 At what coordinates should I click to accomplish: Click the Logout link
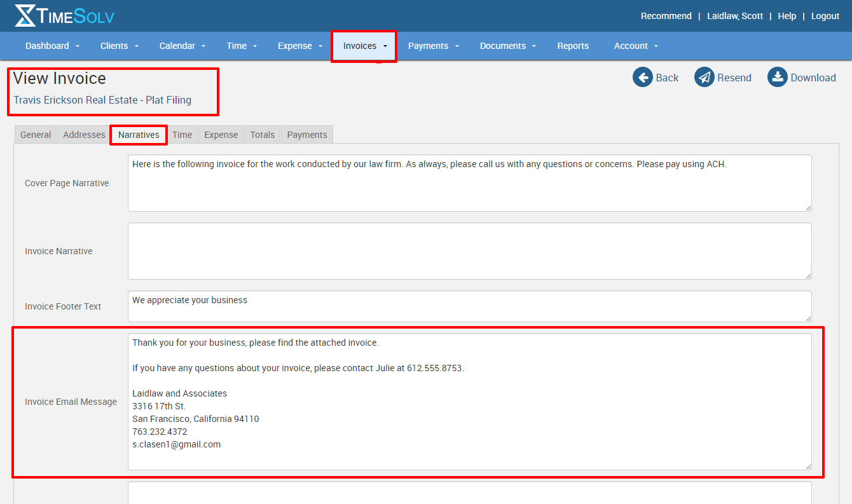pyautogui.click(x=825, y=16)
